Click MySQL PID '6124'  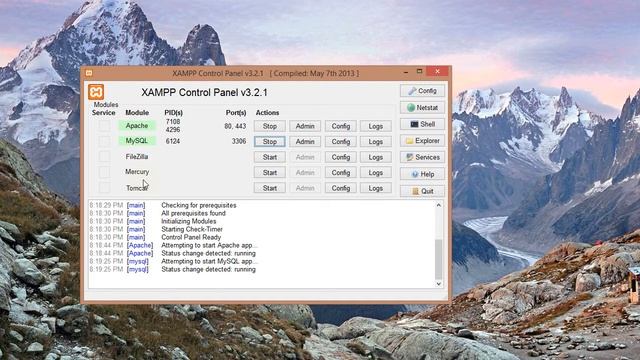[173, 141]
